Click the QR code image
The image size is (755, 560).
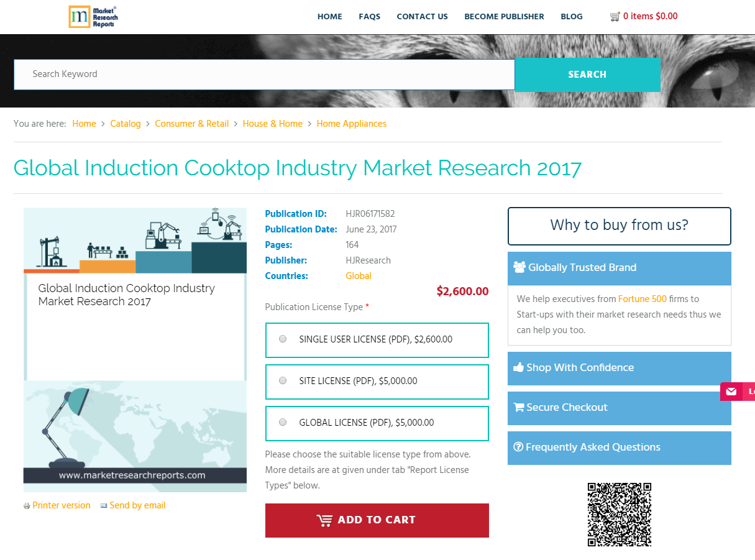pos(620,515)
